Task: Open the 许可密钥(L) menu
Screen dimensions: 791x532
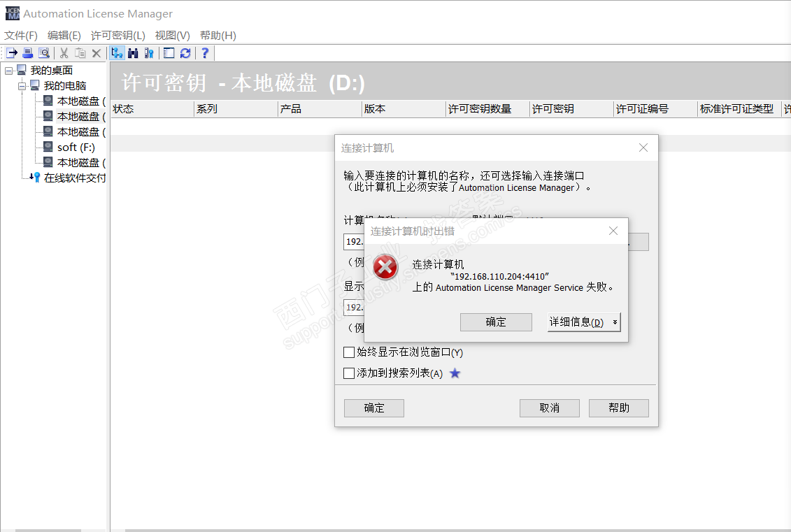Action: point(118,35)
